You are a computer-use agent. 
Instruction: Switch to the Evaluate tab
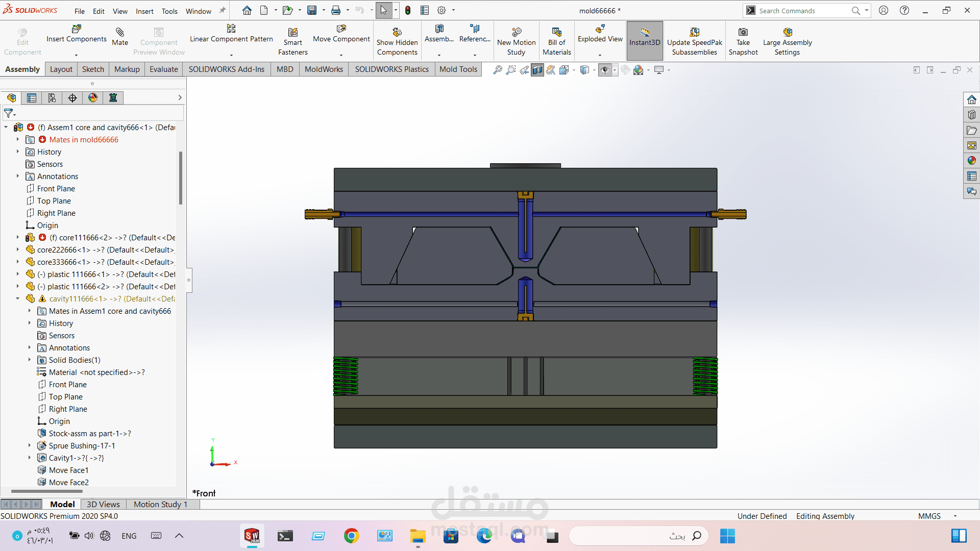click(163, 69)
